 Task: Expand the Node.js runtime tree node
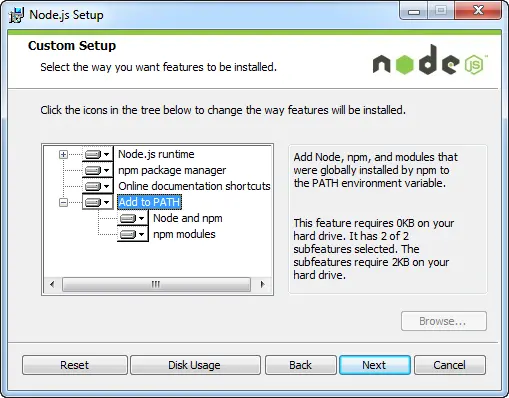[63, 154]
